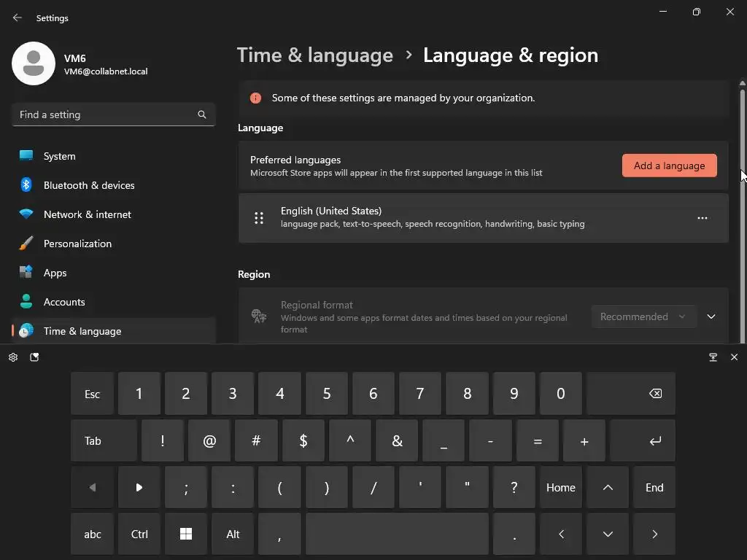Open the keyboard emoji/clipboard sticker icon

click(34, 357)
